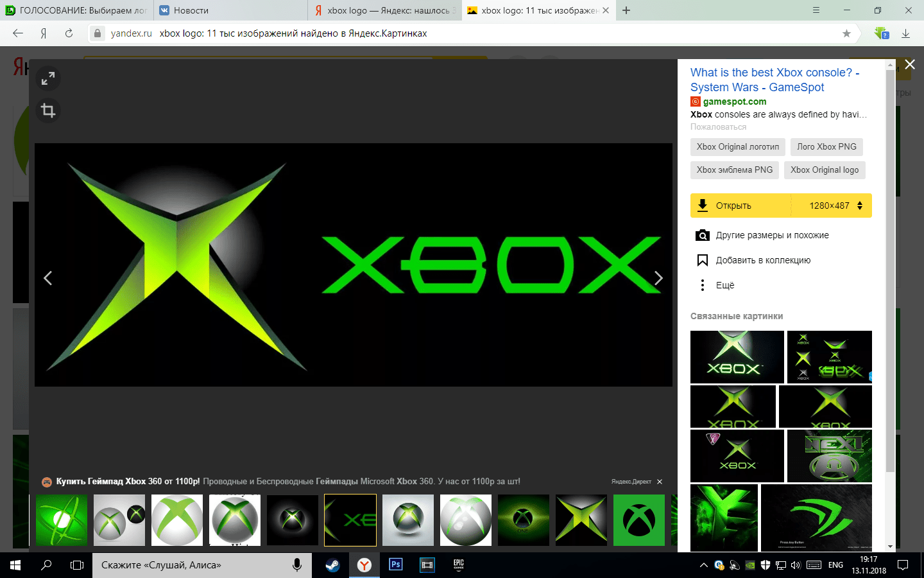Click the Пожаловаться report link

pos(718,127)
